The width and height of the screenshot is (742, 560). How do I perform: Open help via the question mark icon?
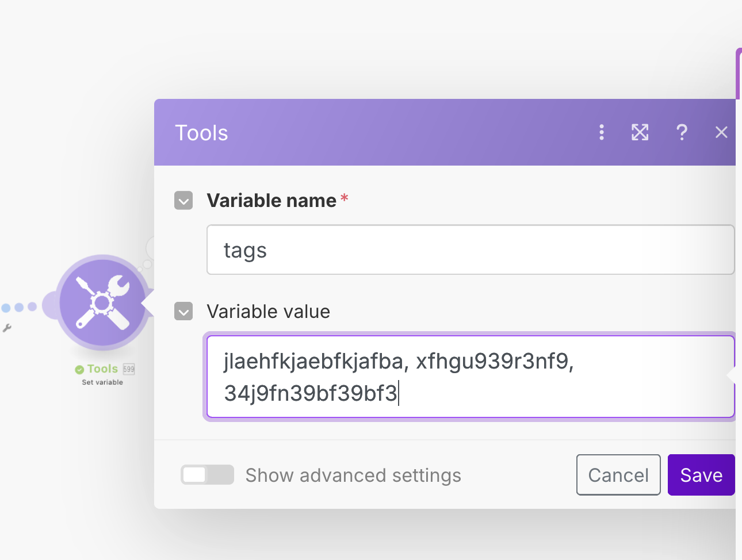click(x=682, y=132)
